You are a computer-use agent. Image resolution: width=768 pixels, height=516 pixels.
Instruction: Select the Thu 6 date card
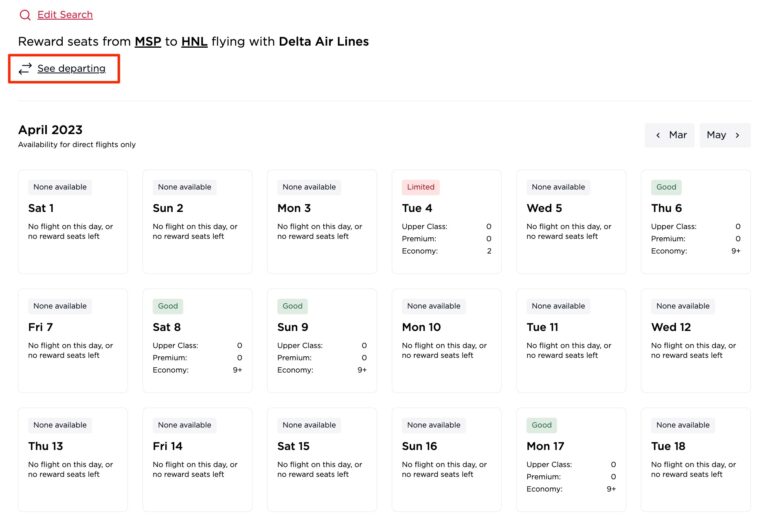pyautogui.click(x=695, y=222)
